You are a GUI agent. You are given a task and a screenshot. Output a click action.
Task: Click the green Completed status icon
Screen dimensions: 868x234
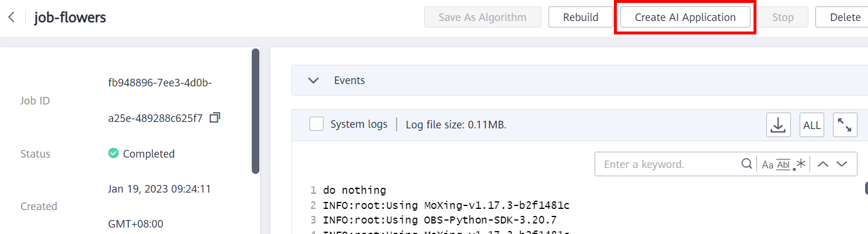point(113,153)
